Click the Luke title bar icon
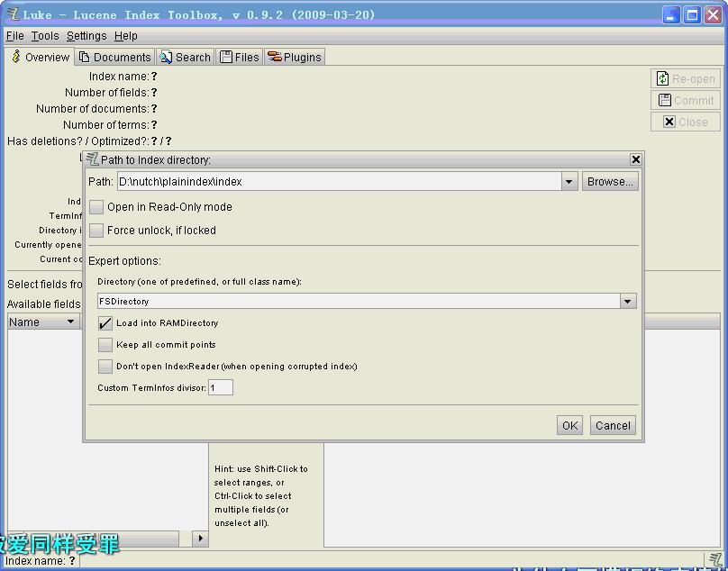This screenshot has height=571, width=728. tap(14, 14)
